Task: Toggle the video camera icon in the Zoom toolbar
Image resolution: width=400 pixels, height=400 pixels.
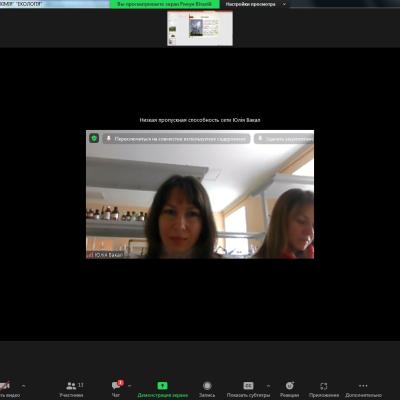Action: (5, 386)
